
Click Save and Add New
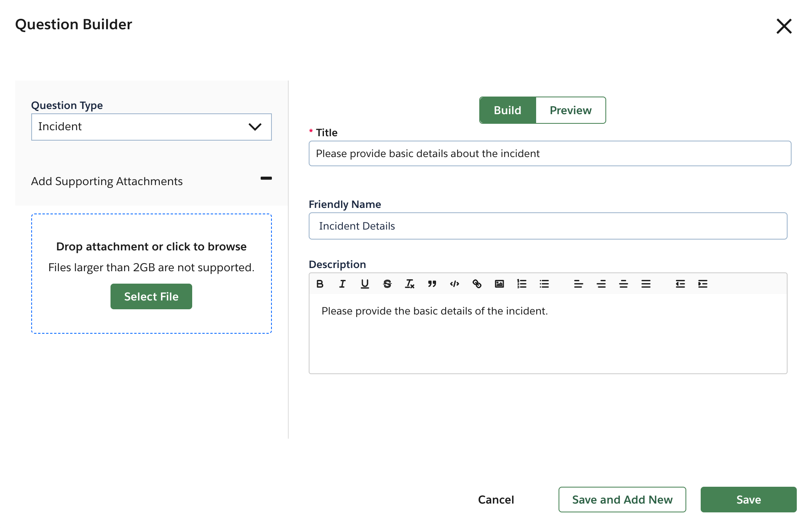point(622,500)
